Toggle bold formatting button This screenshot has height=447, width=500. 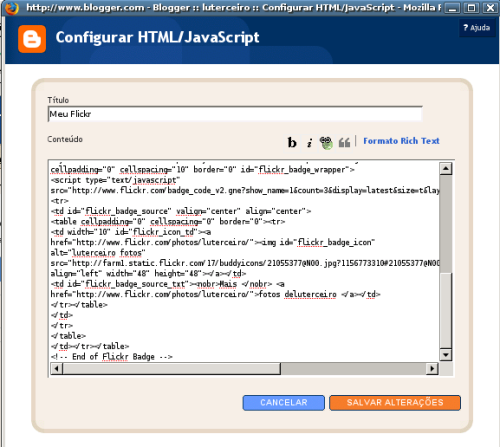tap(292, 142)
